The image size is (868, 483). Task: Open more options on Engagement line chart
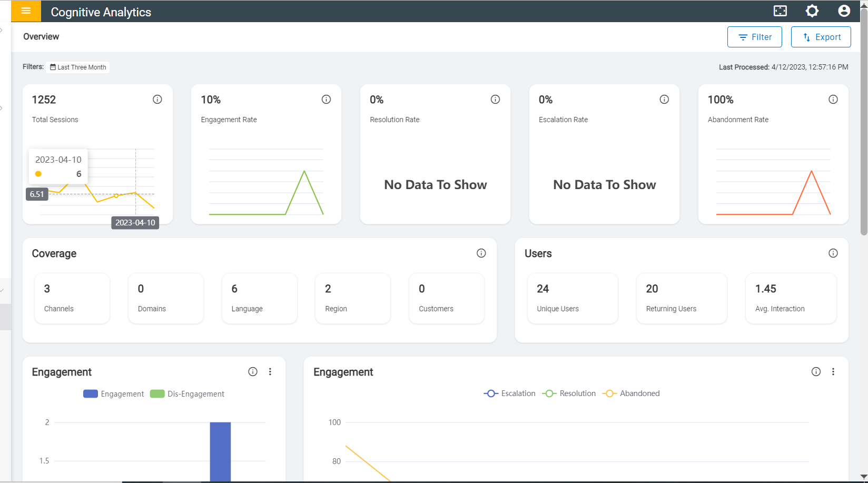click(x=833, y=372)
